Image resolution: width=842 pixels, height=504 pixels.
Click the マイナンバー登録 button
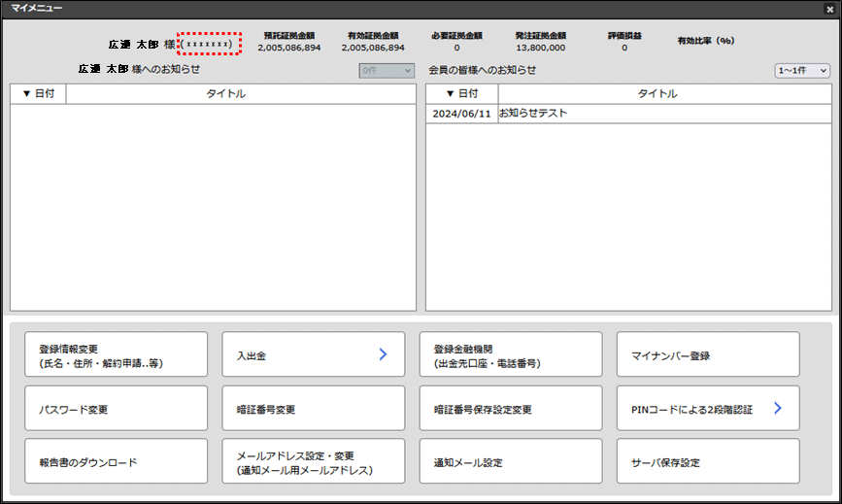coord(708,355)
